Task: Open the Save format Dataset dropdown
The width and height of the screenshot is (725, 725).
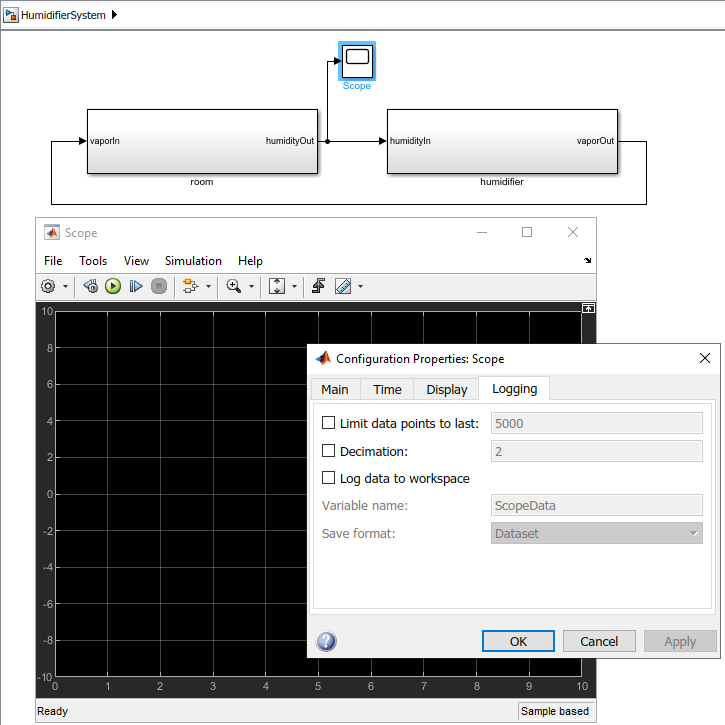Action: pyautogui.click(x=597, y=533)
